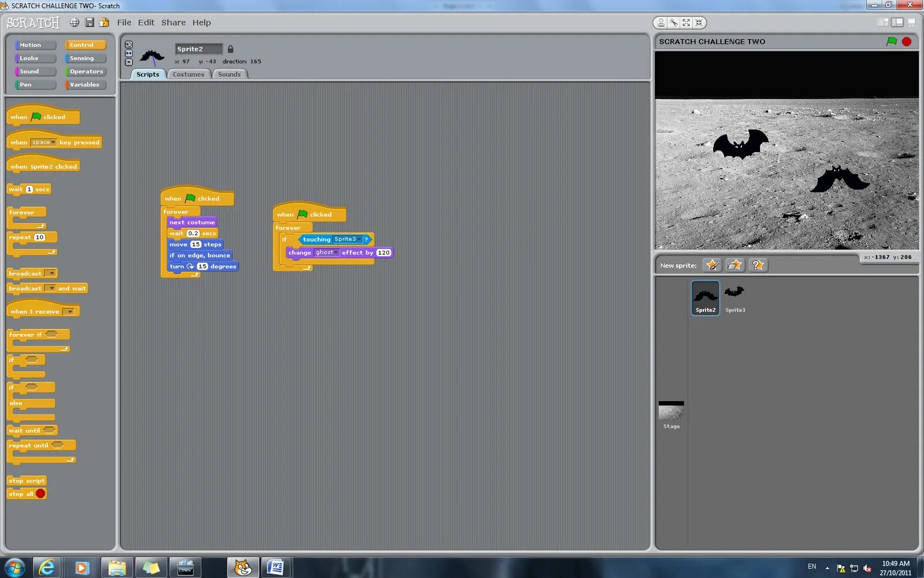Image resolution: width=924 pixels, height=578 pixels.
Task: Show the Pen blocks category
Action: (35, 85)
